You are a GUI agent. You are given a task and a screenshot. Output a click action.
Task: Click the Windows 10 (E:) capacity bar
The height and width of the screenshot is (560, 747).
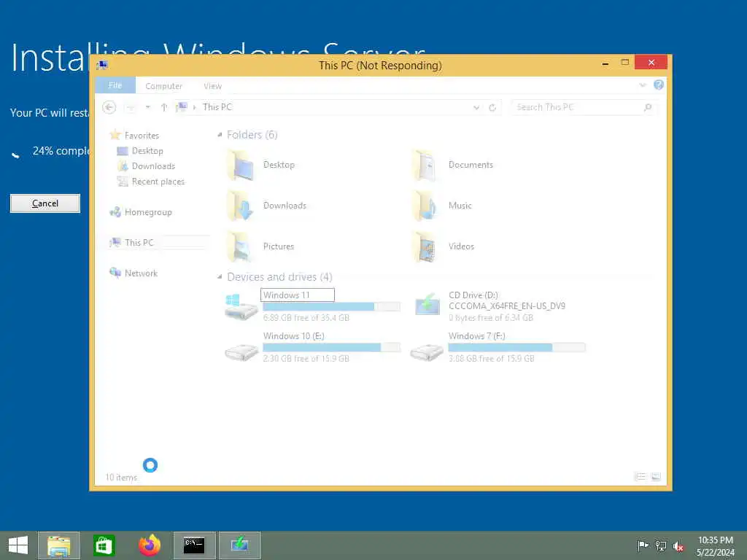click(x=332, y=347)
